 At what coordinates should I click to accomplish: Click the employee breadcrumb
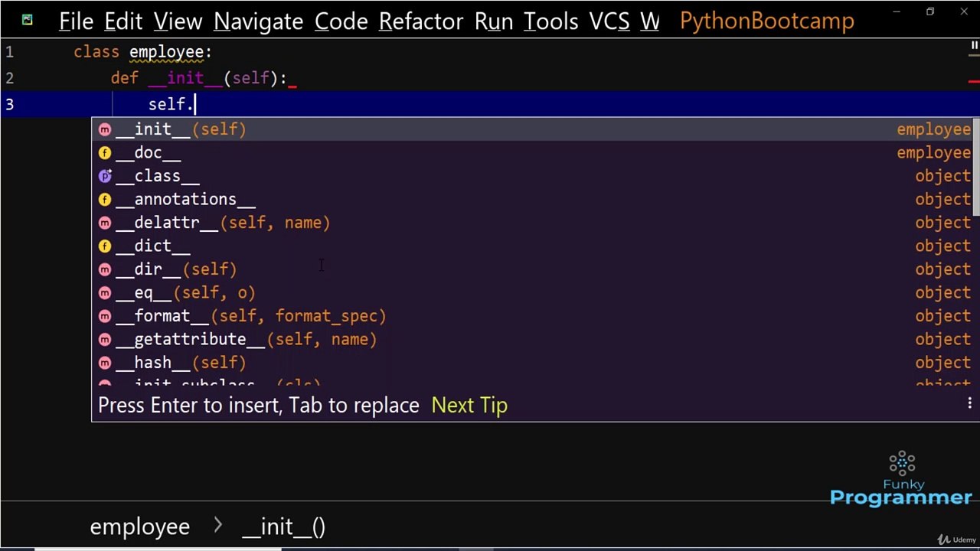pyautogui.click(x=139, y=527)
